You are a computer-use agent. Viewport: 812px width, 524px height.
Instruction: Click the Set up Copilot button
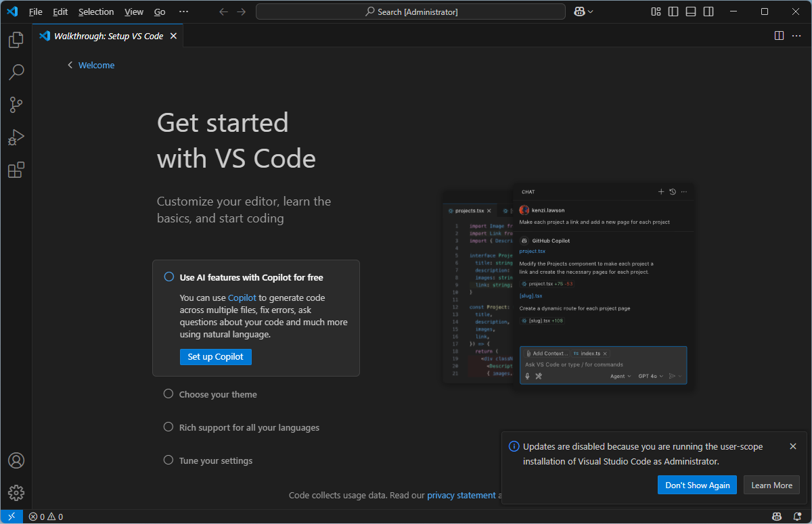(215, 356)
